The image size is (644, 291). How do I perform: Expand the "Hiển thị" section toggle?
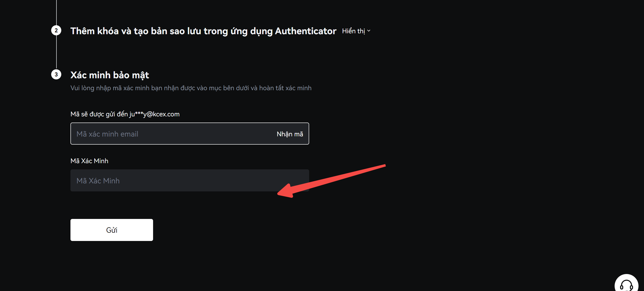pos(356,31)
